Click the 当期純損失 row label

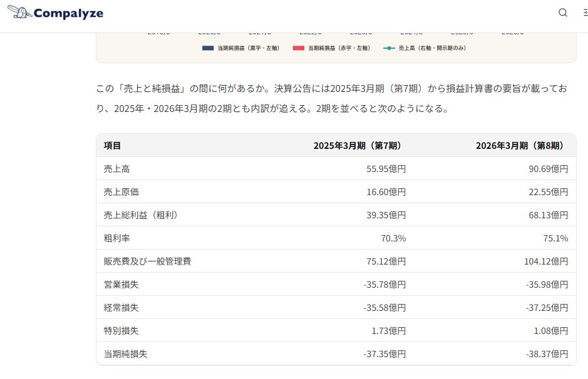tap(126, 354)
